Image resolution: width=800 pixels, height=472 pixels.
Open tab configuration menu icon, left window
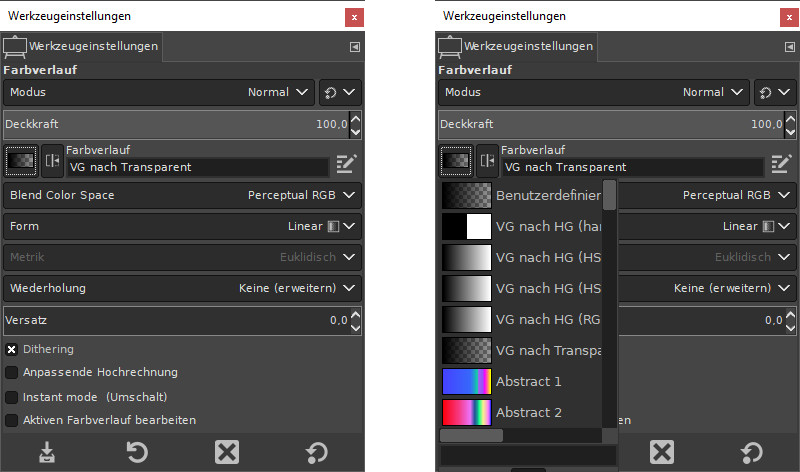tap(355, 47)
